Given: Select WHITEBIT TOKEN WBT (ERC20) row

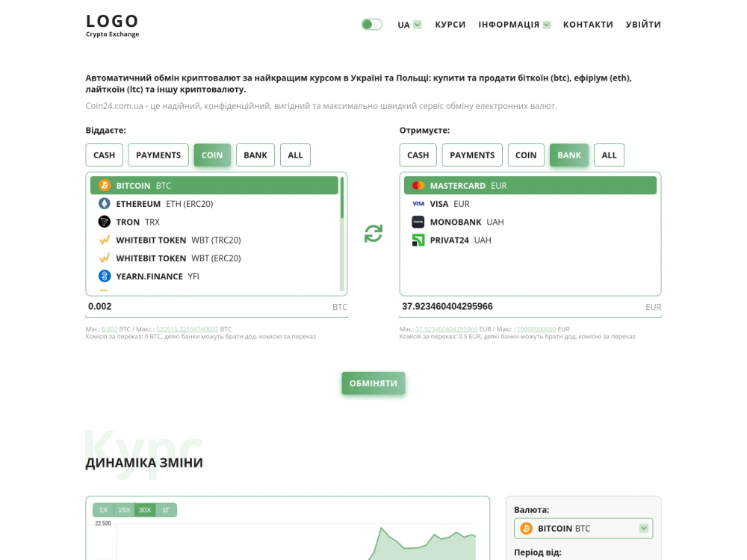Looking at the screenshot, I should click(214, 258).
